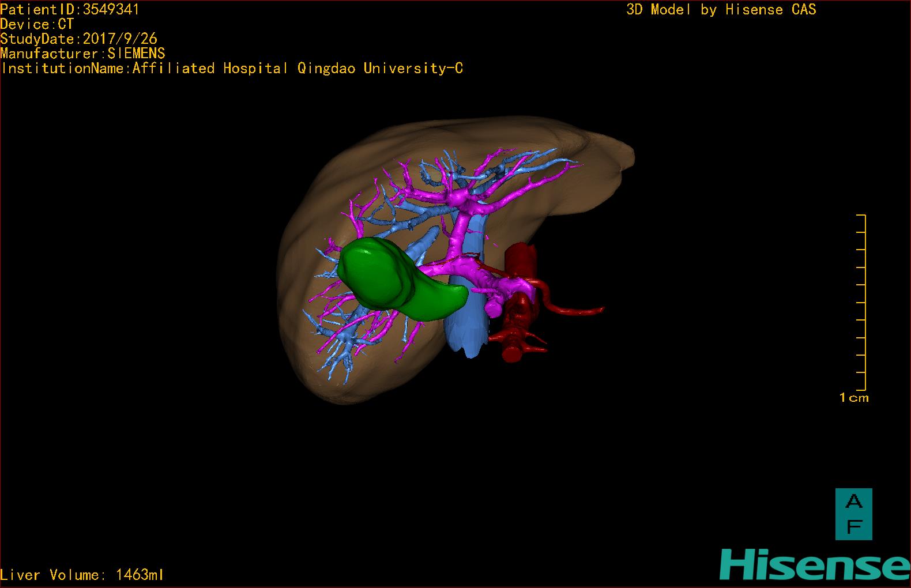Select PatientID:3549341 text

(x=70, y=9)
